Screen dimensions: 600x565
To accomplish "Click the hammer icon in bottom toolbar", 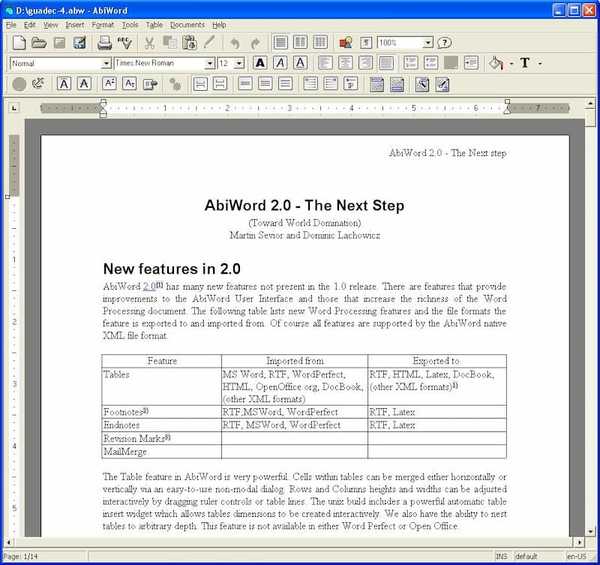I will (422, 85).
